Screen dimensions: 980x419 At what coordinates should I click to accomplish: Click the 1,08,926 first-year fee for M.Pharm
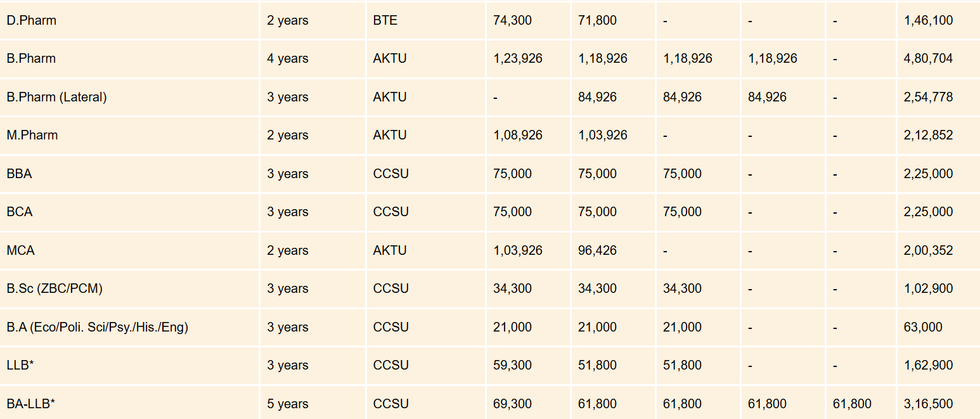pos(517,135)
